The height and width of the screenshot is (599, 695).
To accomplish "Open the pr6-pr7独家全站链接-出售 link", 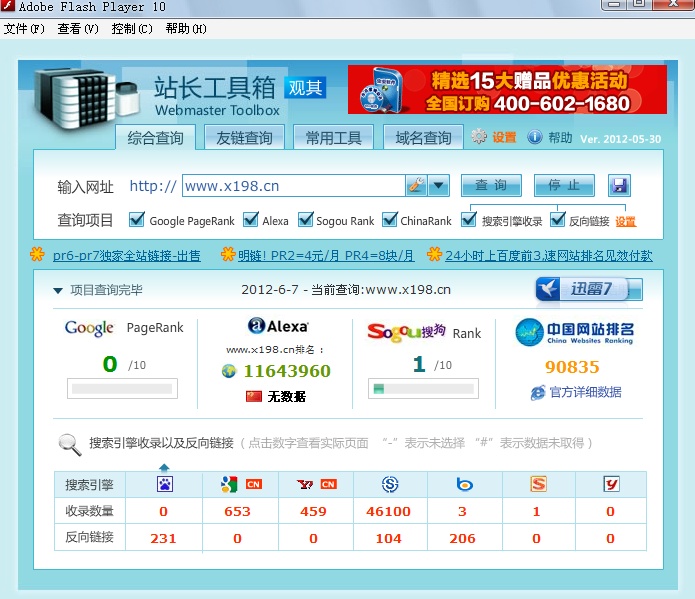I will (127, 255).
